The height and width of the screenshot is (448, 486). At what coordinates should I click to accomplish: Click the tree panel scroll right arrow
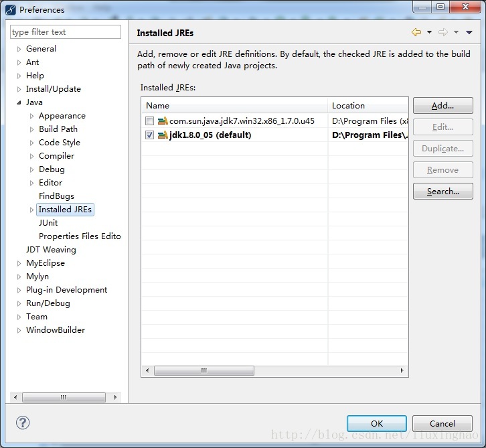115,397
